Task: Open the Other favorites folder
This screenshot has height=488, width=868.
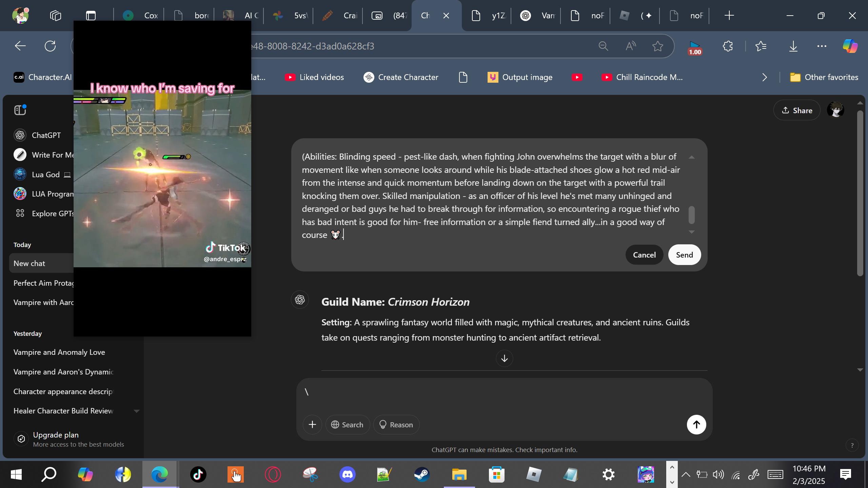Action: tap(824, 77)
